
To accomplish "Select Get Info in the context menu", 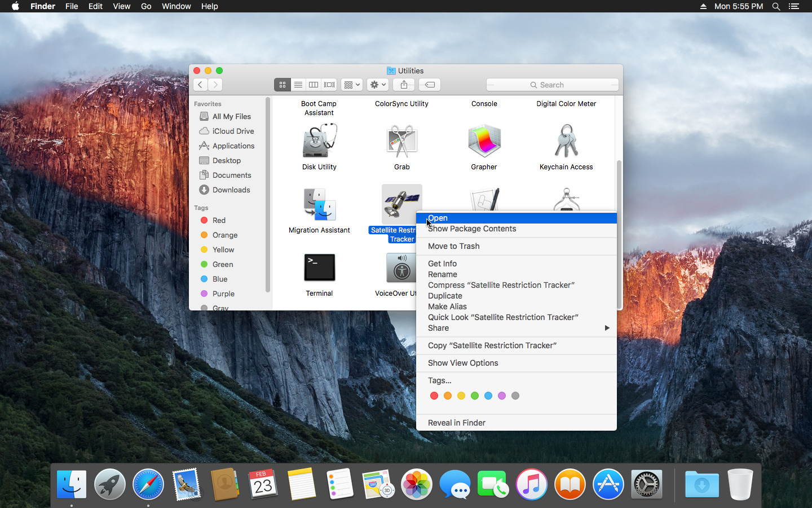I will click(x=442, y=264).
